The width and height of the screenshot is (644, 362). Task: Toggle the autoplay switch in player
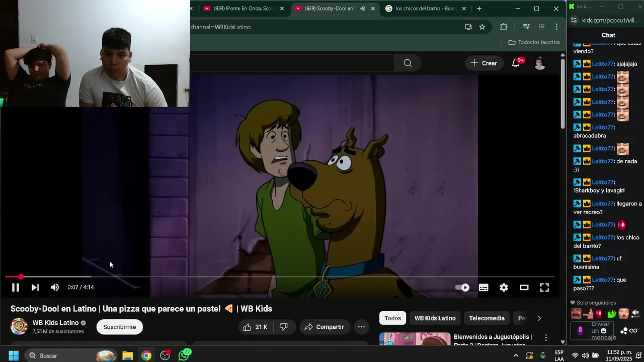coord(462,288)
